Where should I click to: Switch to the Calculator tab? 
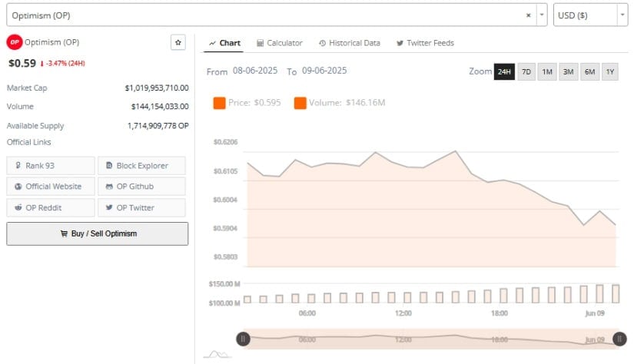click(x=280, y=43)
